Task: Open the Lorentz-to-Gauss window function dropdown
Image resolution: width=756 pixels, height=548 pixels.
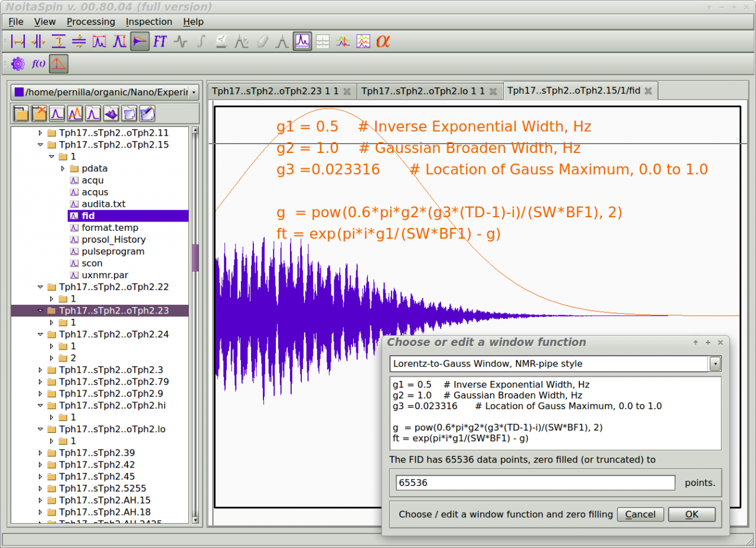Action: 715,364
